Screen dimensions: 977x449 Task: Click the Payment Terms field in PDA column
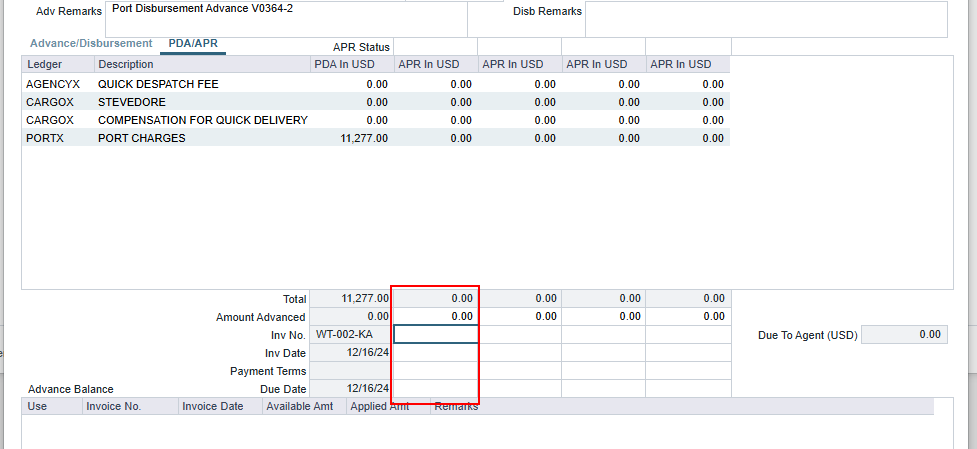350,370
